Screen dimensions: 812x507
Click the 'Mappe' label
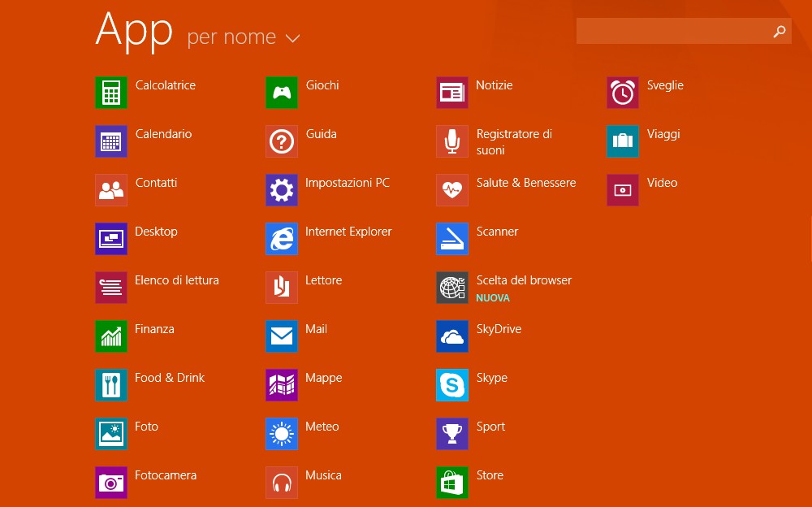324,378
